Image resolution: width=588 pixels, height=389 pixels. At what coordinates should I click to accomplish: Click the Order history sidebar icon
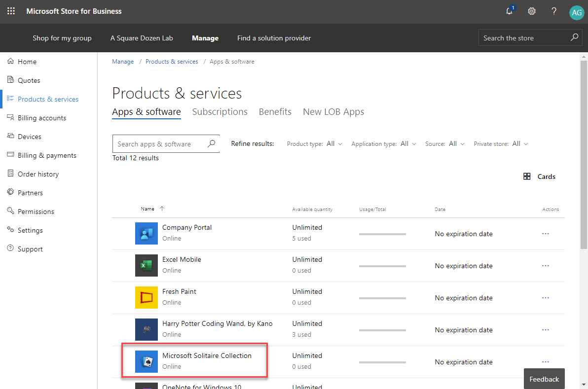[10, 173]
